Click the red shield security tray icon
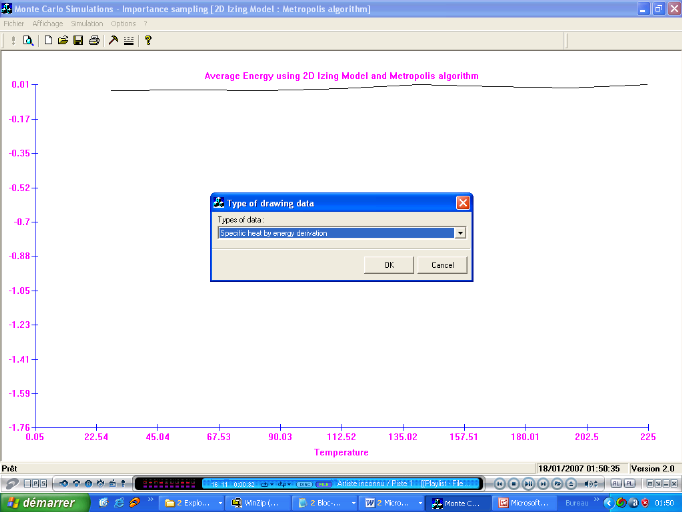 point(645,503)
